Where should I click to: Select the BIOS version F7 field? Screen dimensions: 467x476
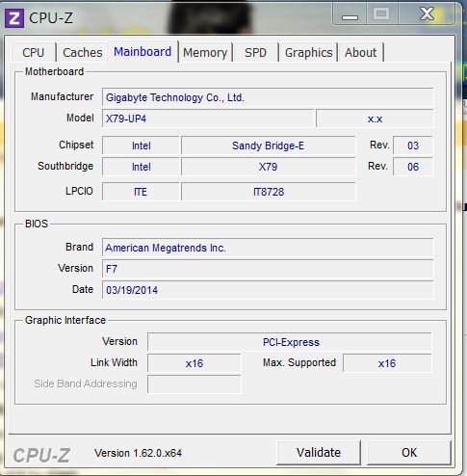(x=268, y=269)
